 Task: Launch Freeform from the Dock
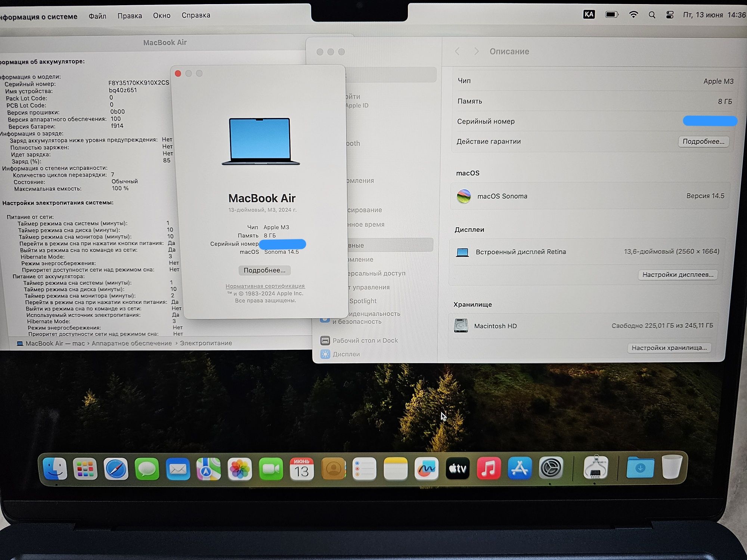click(x=427, y=469)
